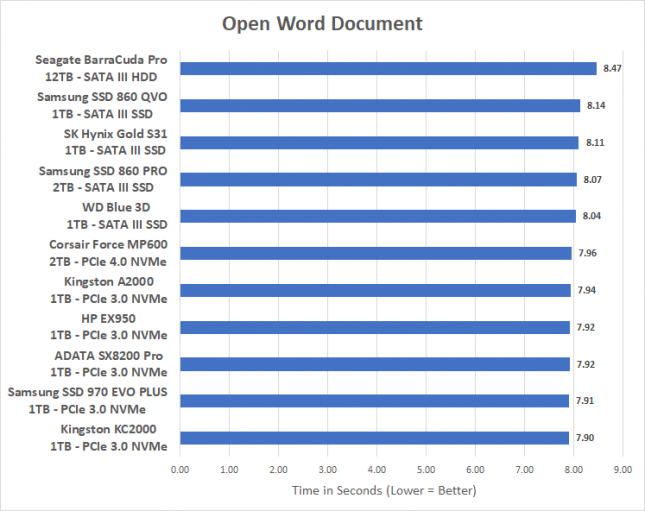Click the SK Hynix Gold S31 bar
This screenshot has height=511, width=645.
[379, 143]
